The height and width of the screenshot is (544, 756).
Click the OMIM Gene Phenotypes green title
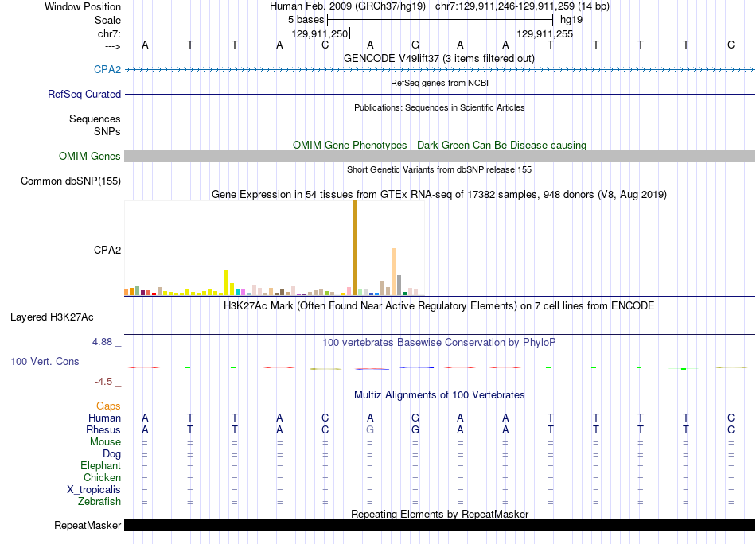(x=439, y=145)
